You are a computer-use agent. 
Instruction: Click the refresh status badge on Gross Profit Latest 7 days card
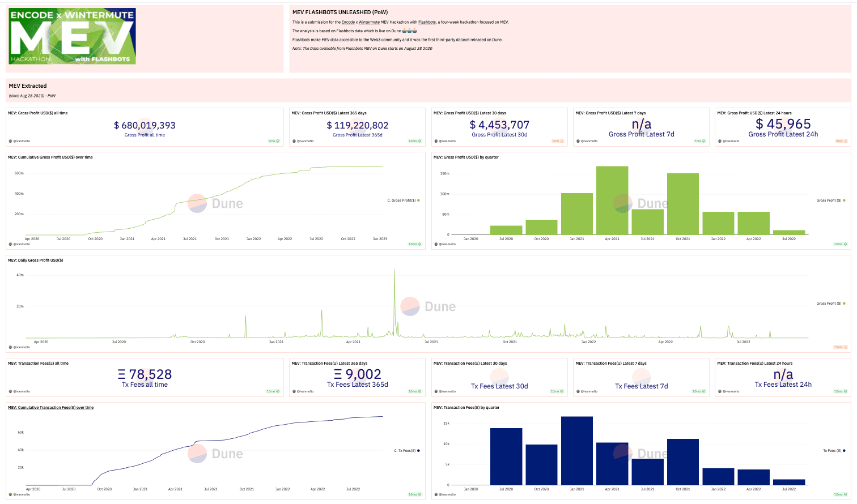[700, 141]
